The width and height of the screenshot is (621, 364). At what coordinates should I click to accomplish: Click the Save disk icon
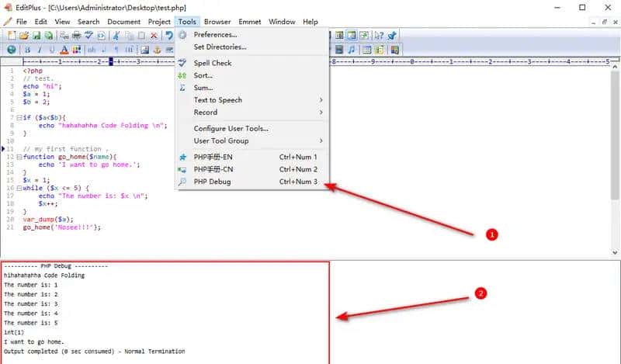pos(36,36)
